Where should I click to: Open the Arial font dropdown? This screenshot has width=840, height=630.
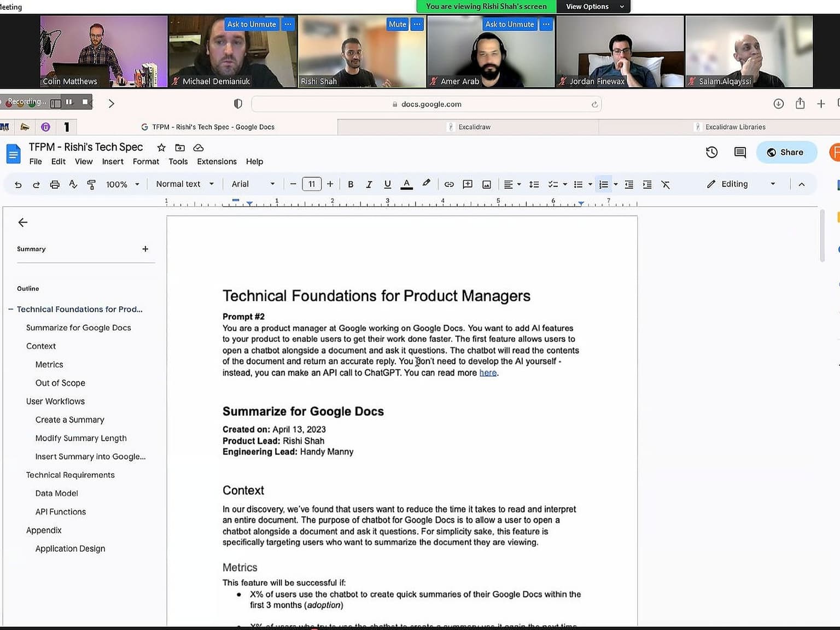coord(253,184)
